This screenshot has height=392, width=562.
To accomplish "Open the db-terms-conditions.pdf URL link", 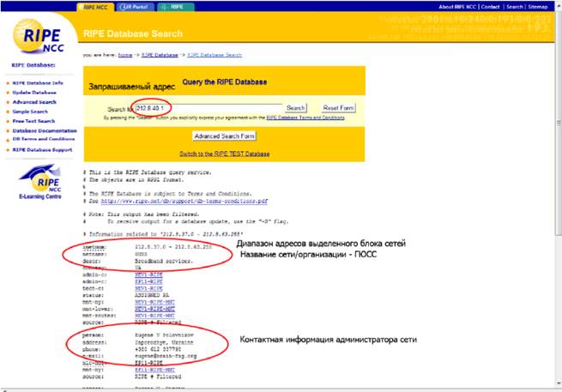I will 184,201.
